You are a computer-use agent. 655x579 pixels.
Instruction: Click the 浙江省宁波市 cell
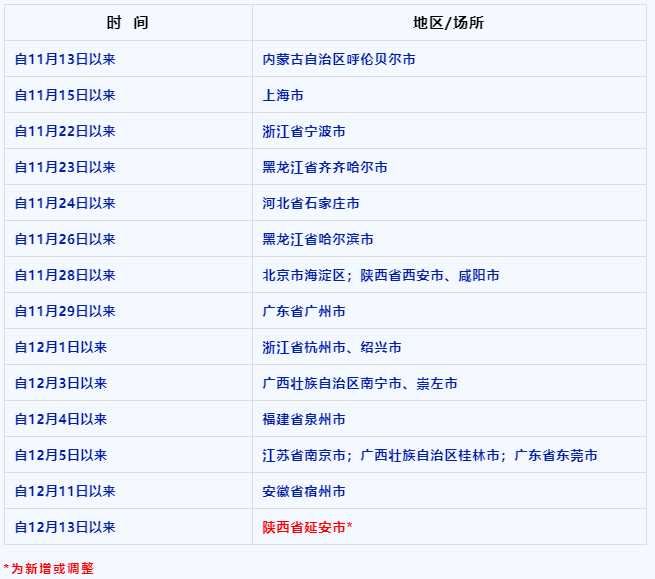[x=449, y=131]
